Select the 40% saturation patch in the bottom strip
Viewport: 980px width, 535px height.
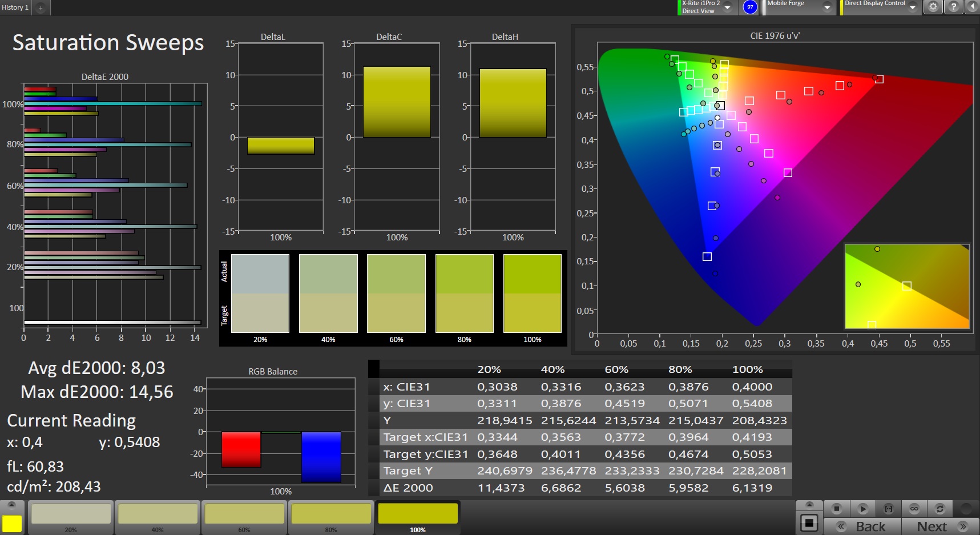(x=158, y=517)
